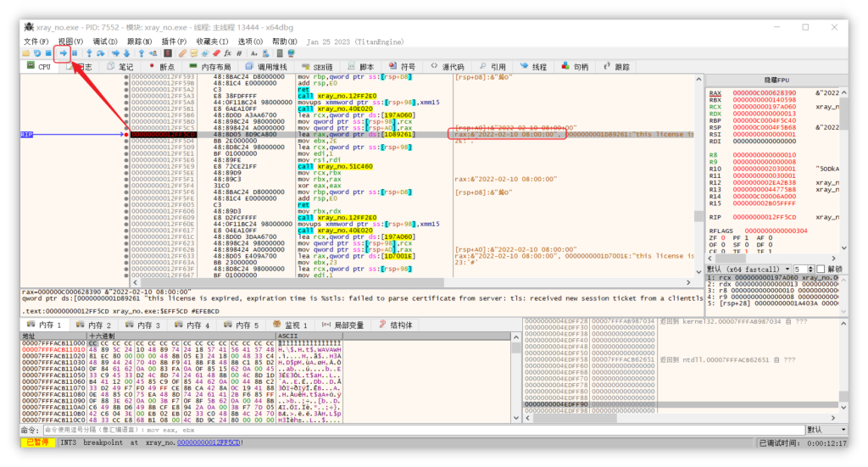Open the 帮助(H) menu
Image resolution: width=868 pixels, height=467 pixels.
coord(285,42)
